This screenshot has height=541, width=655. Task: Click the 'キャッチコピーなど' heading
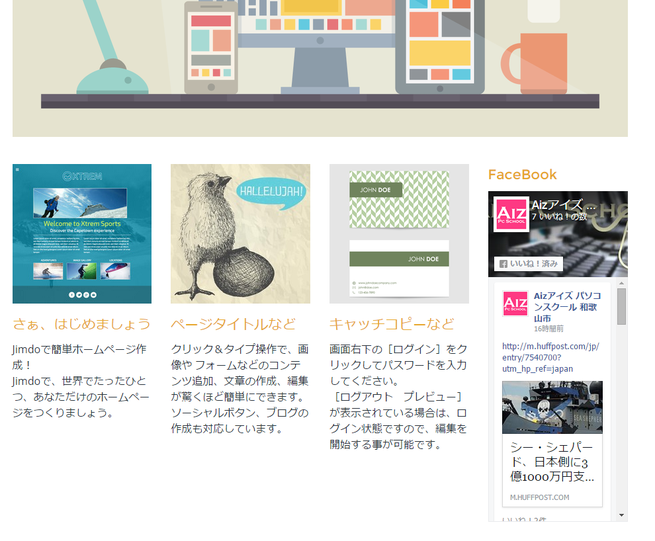coord(392,324)
